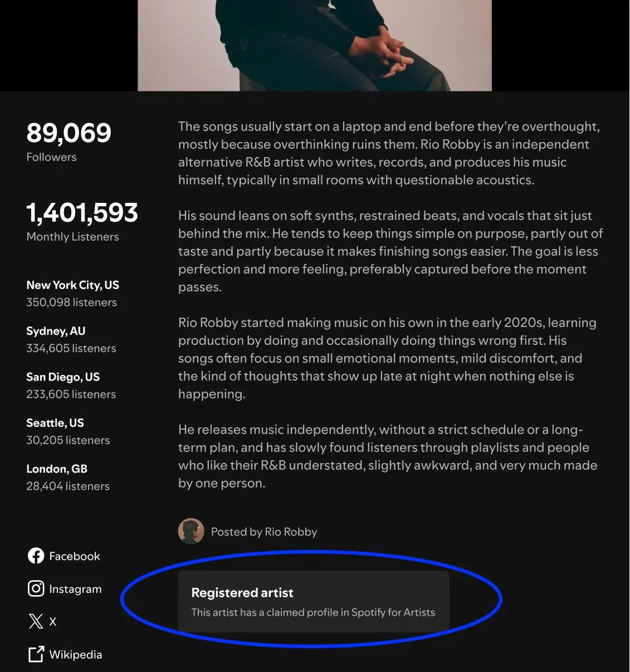Select Sydney, AU from the city list
The height and width of the screenshot is (672, 630).
pyautogui.click(x=71, y=339)
